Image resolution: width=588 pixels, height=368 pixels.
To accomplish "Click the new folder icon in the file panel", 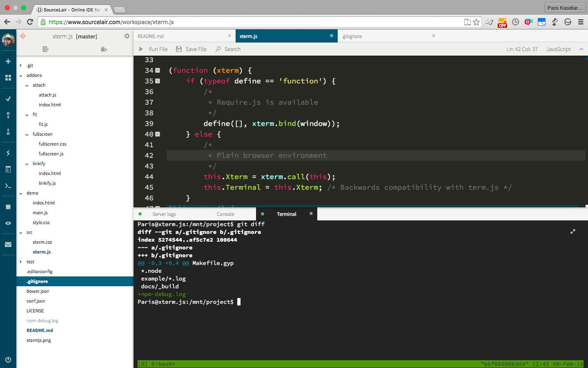I will 104,49.
